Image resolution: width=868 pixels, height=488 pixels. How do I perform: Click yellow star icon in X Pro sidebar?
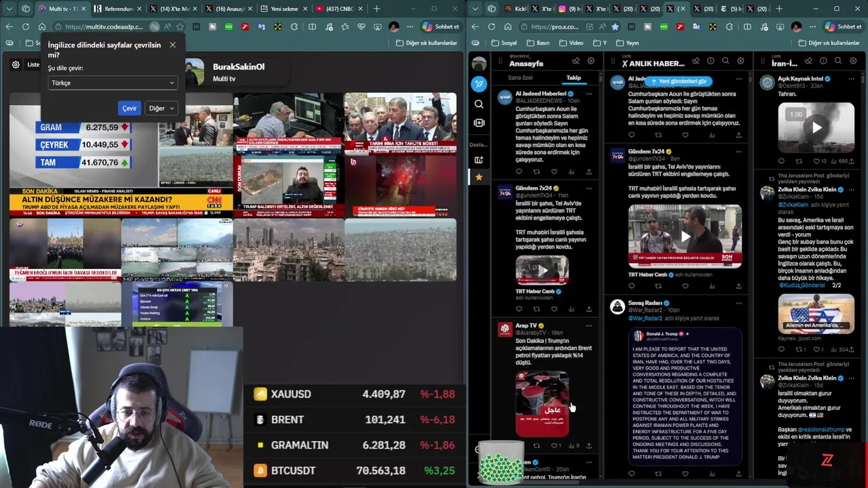click(x=479, y=177)
